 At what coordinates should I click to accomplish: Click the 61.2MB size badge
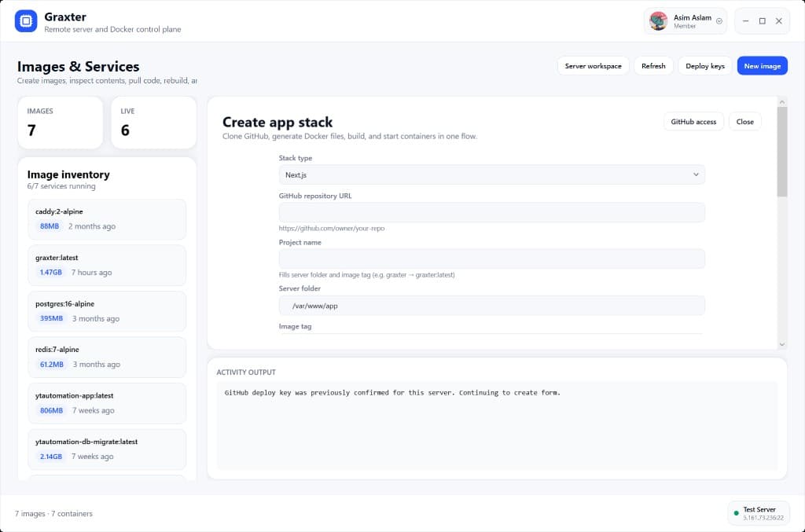coord(52,365)
